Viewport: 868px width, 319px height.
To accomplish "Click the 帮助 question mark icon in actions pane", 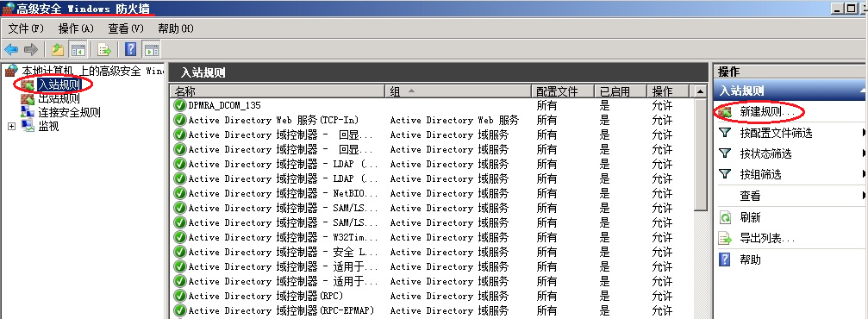I will tap(725, 260).
